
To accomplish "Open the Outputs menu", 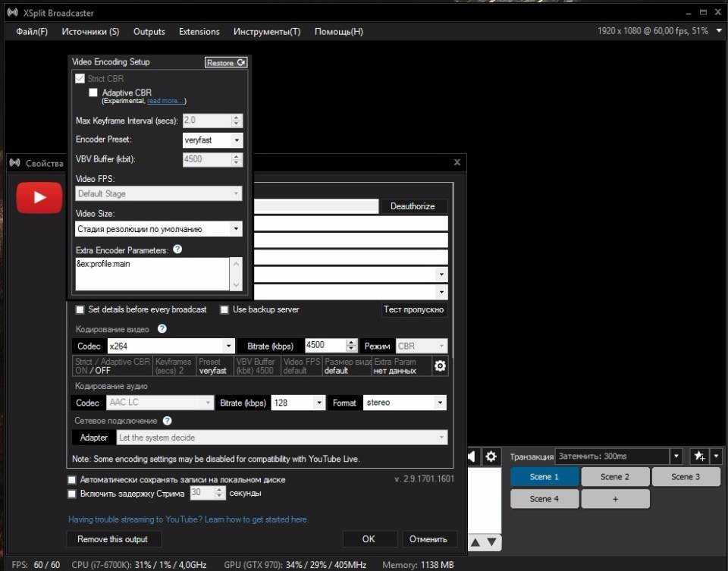I will pos(149,32).
